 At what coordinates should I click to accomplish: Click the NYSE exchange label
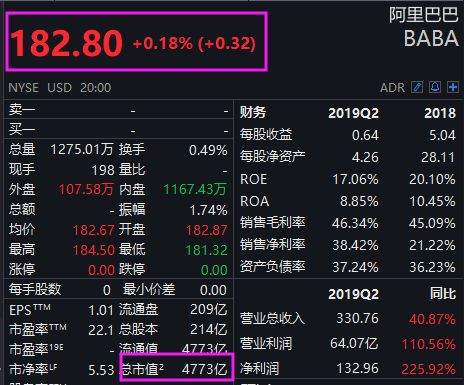pyautogui.click(x=23, y=88)
